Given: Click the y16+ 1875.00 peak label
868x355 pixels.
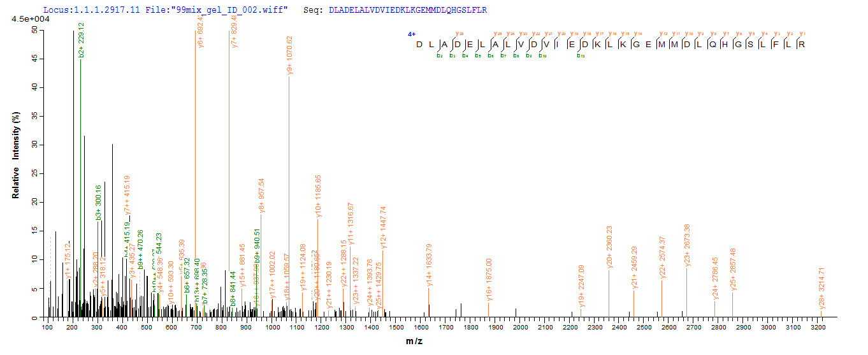Looking at the screenshot, I should click(489, 279).
